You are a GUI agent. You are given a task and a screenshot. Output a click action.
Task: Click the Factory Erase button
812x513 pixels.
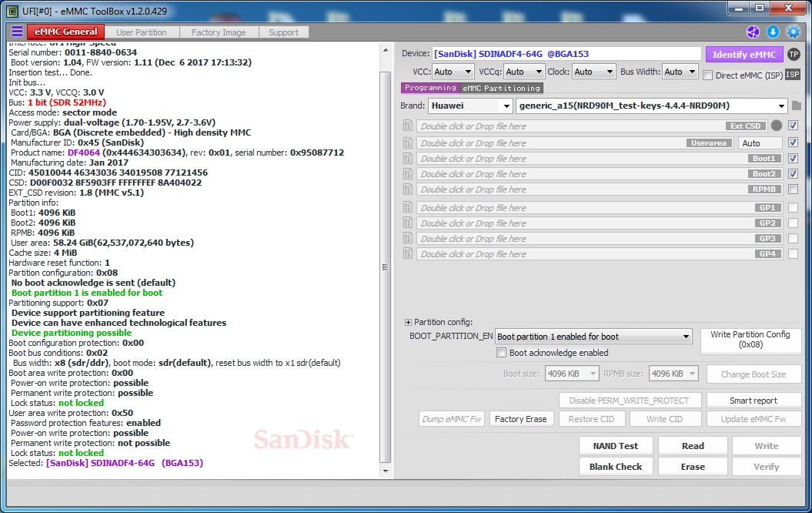coord(520,419)
